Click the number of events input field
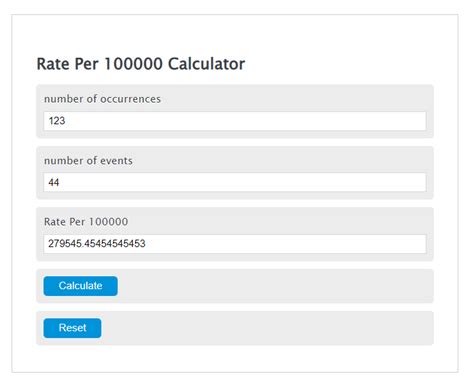Screen dimensions: 474x391 pyautogui.click(x=235, y=182)
